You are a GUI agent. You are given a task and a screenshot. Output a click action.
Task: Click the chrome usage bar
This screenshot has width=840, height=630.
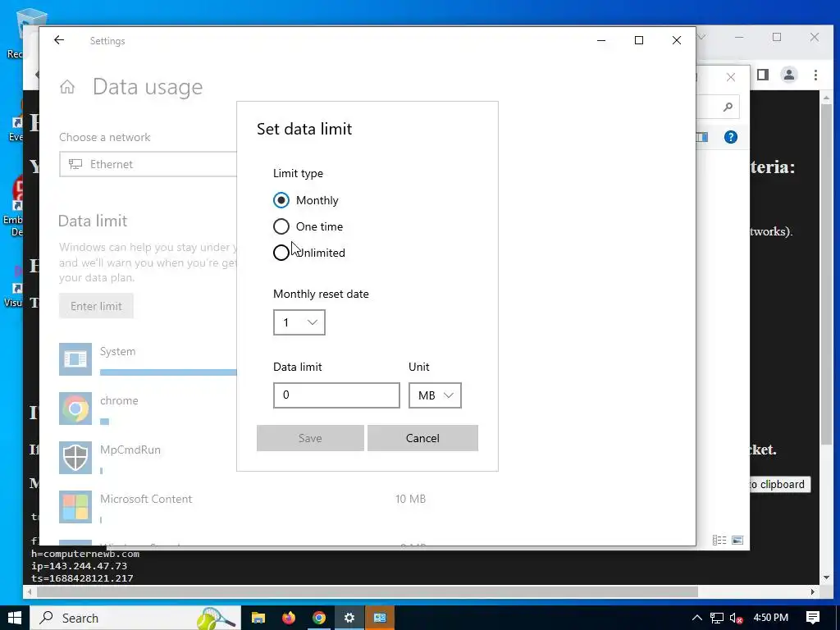(104, 422)
